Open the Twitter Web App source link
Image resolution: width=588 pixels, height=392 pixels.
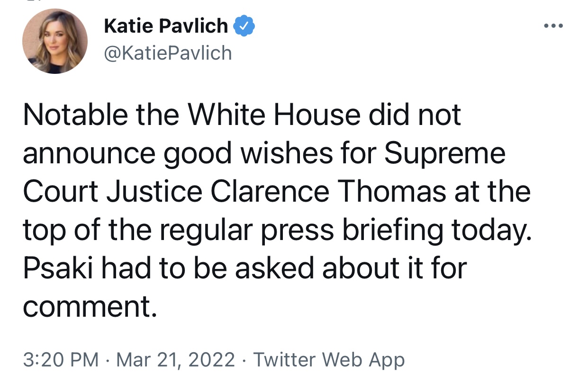[329, 360]
